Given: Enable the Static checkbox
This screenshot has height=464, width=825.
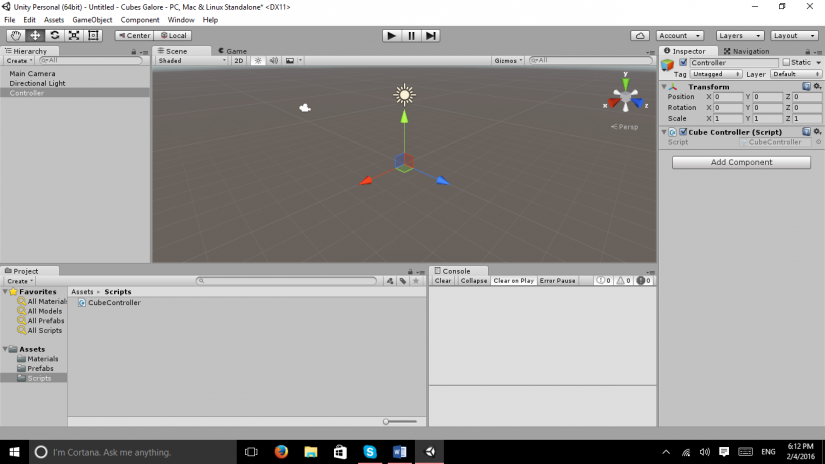Looking at the screenshot, I should pyautogui.click(x=786, y=62).
